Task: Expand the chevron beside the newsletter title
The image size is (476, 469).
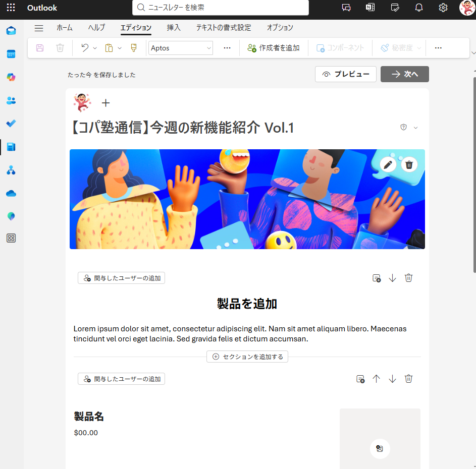Action: pyautogui.click(x=416, y=128)
